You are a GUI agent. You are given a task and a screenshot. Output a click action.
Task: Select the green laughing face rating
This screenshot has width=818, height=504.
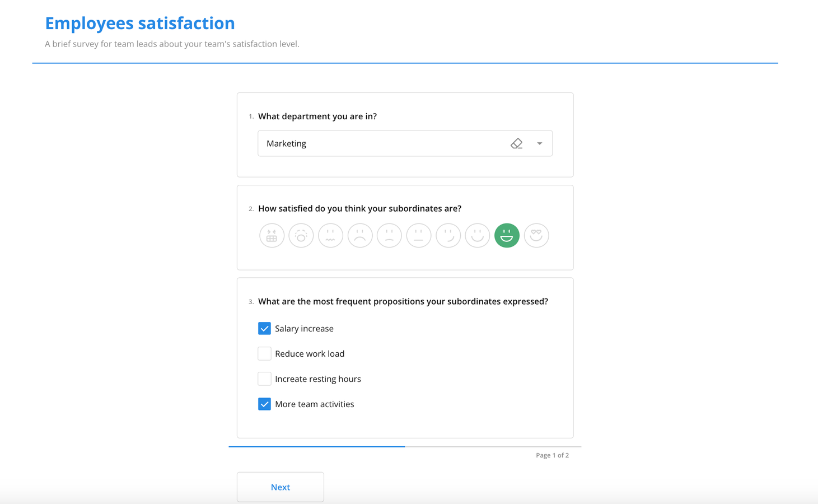[x=507, y=235]
